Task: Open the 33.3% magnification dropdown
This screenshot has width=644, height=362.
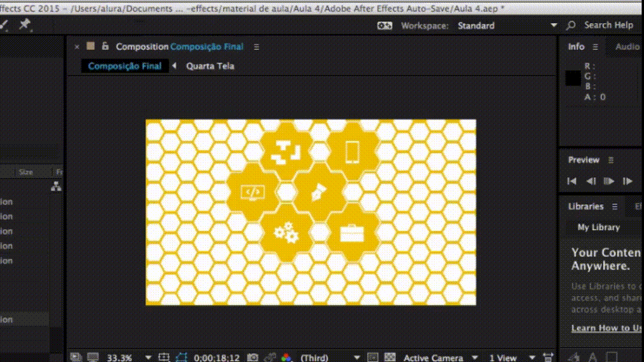Action: (148, 357)
